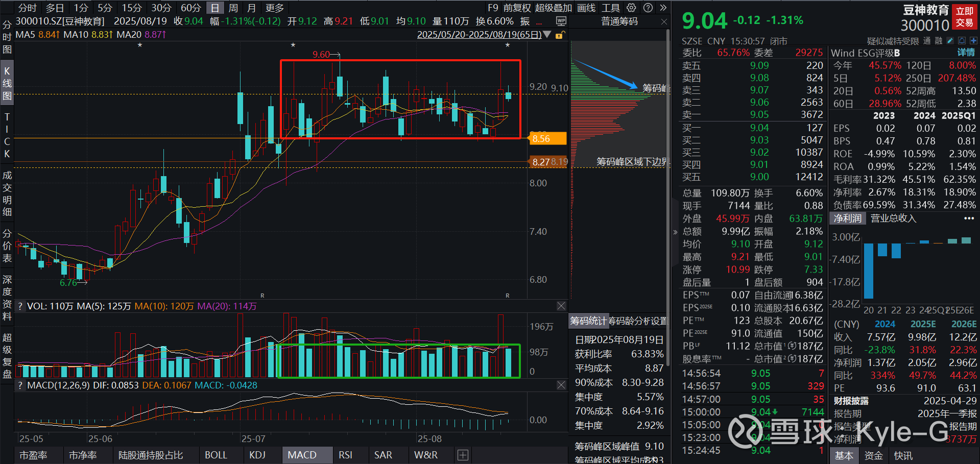Open help for the VOL indicator
The height and width of the screenshot is (464, 980).
(x=20, y=306)
